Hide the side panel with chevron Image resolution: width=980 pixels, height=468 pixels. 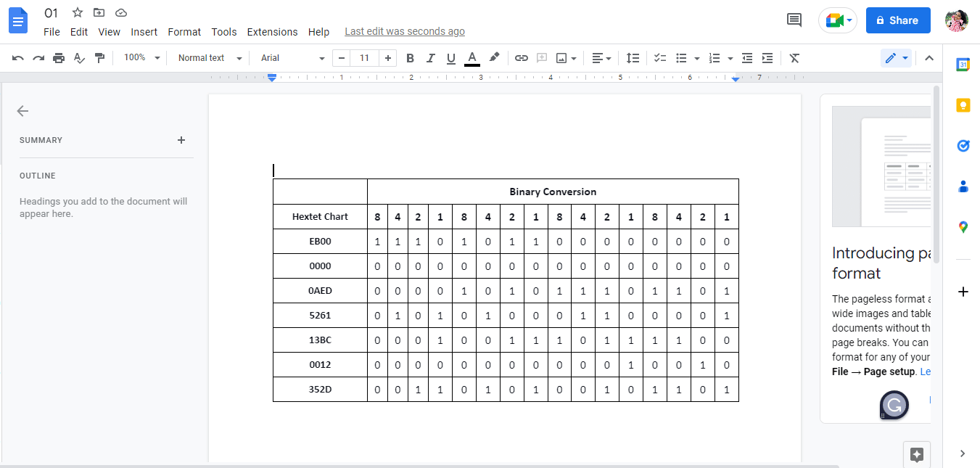(x=963, y=453)
